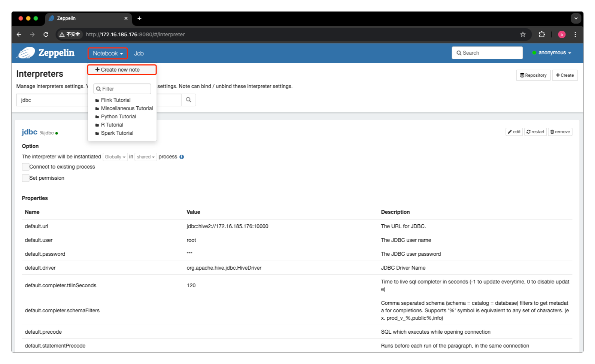Screen dimensions: 595x364
Task: Click the org.apache.hive.jdbc.HiveDriver value
Action: tap(224, 268)
